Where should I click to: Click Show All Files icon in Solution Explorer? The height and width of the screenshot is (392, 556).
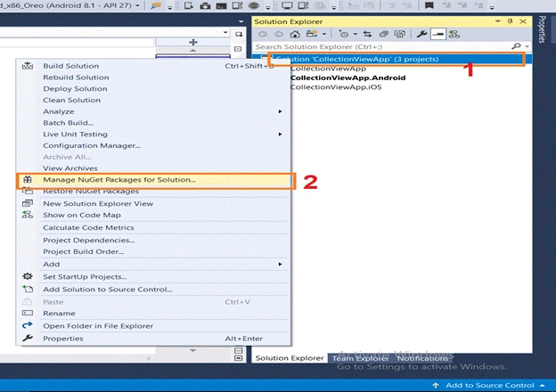[x=400, y=34]
